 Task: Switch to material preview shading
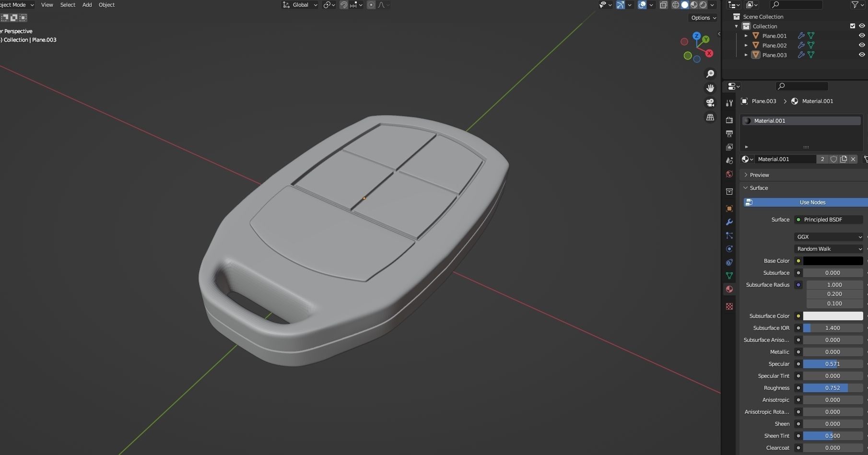pyautogui.click(x=694, y=5)
